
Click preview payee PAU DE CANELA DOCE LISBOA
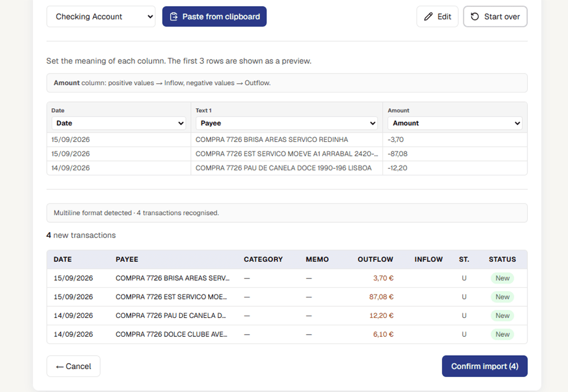(283, 168)
